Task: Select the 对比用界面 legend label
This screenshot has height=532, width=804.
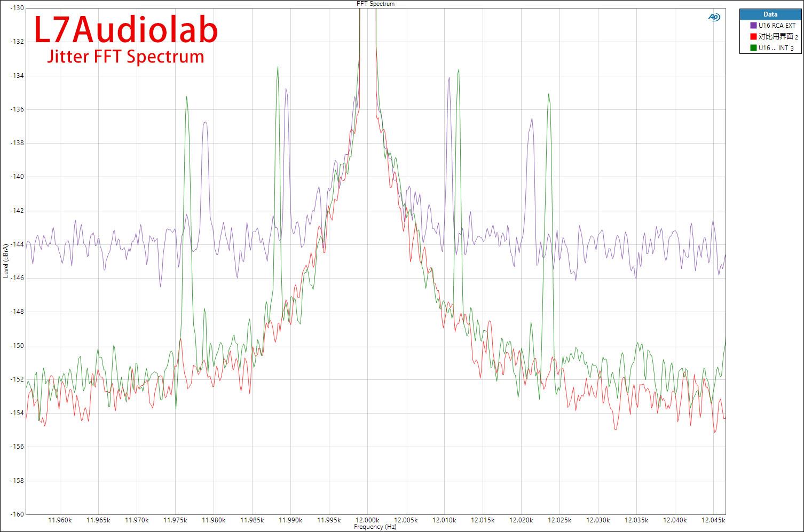Action: point(776,37)
